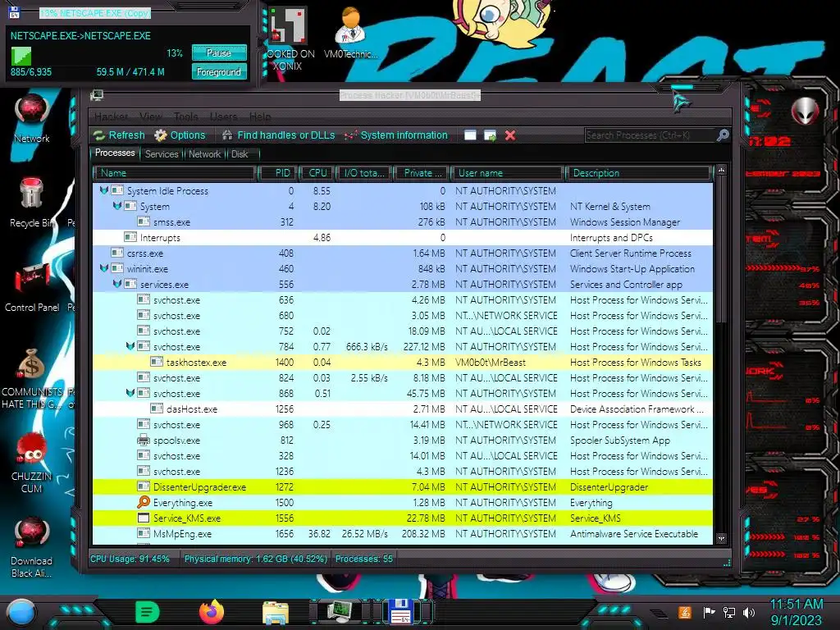This screenshot has width=840, height=630.
Task: Open the View menu
Action: tap(151, 116)
